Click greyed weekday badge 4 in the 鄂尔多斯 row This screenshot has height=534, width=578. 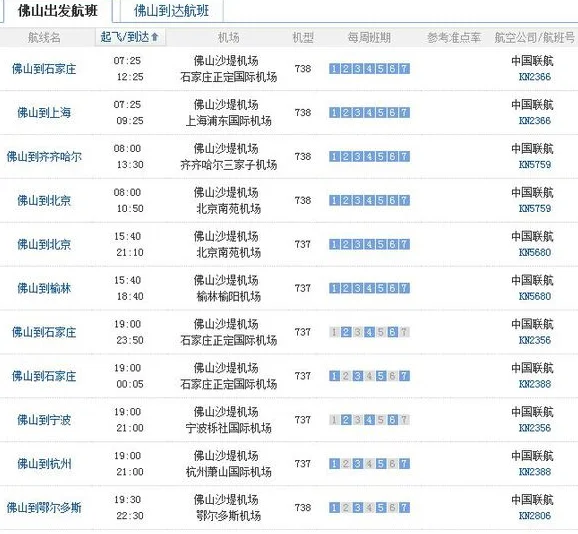[x=369, y=507]
